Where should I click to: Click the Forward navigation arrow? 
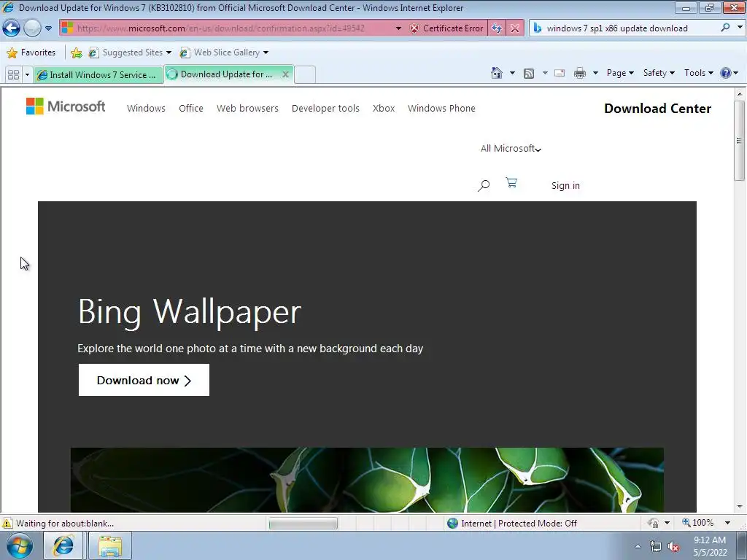click(32, 28)
